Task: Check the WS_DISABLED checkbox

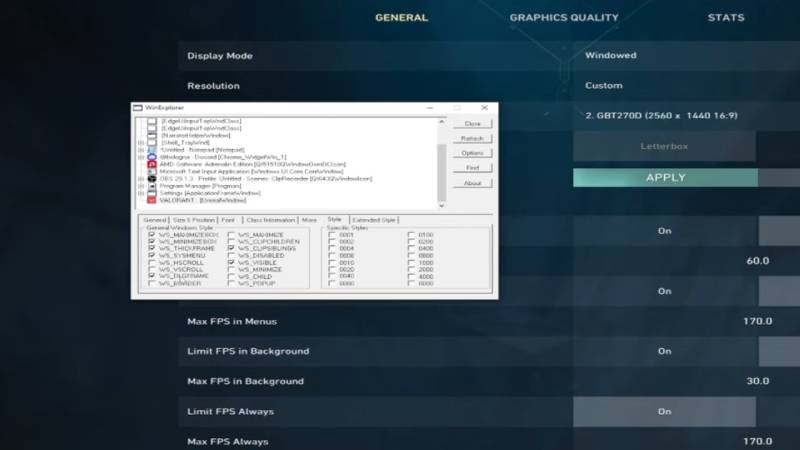Action: (x=231, y=255)
